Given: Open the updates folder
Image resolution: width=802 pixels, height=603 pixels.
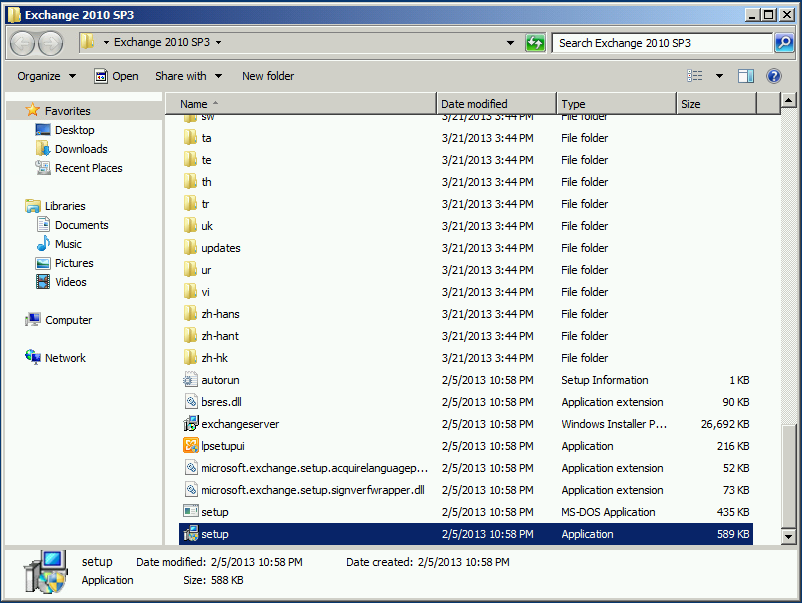Looking at the screenshot, I should 219,247.
